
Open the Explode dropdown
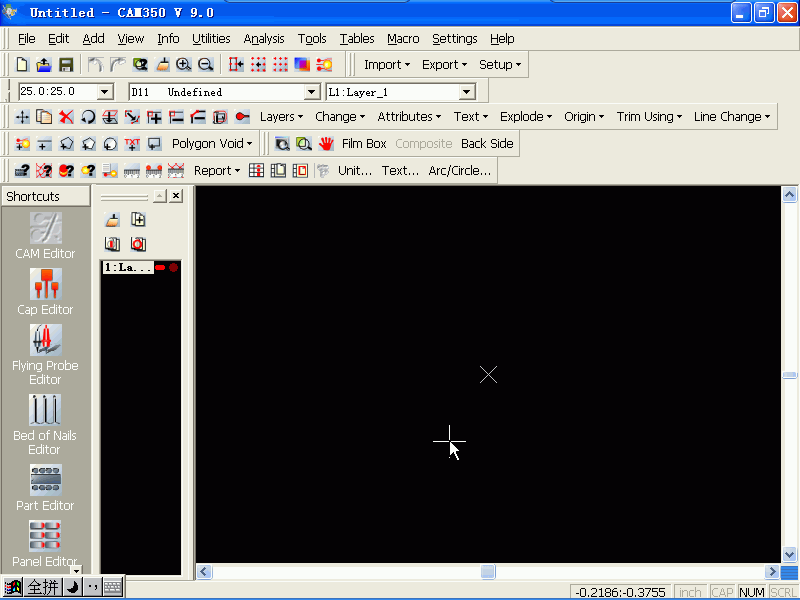click(526, 117)
